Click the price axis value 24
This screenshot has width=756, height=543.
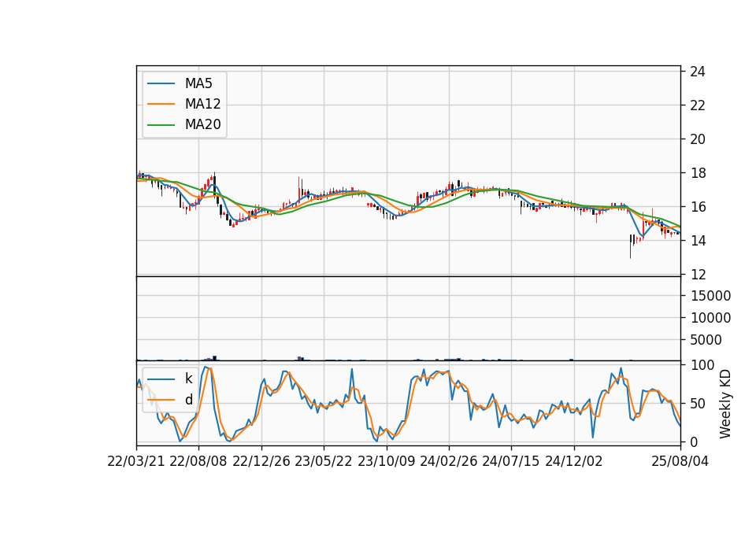click(x=698, y=72)
